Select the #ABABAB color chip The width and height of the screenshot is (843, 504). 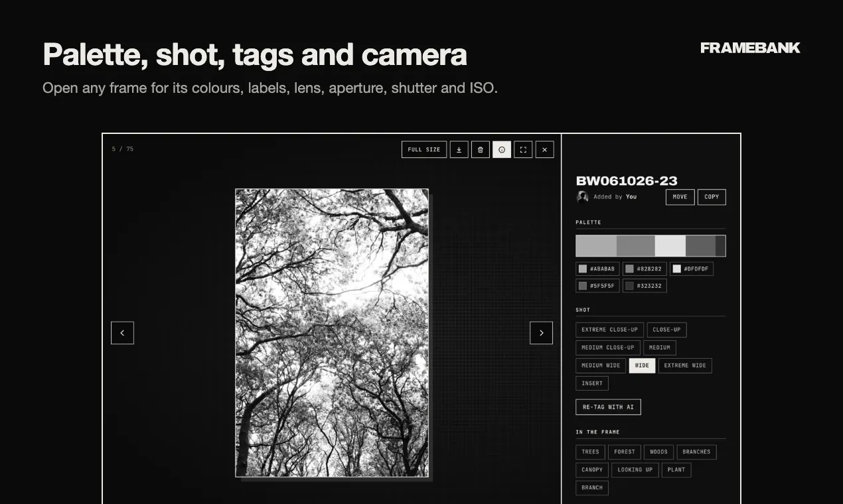597,269
